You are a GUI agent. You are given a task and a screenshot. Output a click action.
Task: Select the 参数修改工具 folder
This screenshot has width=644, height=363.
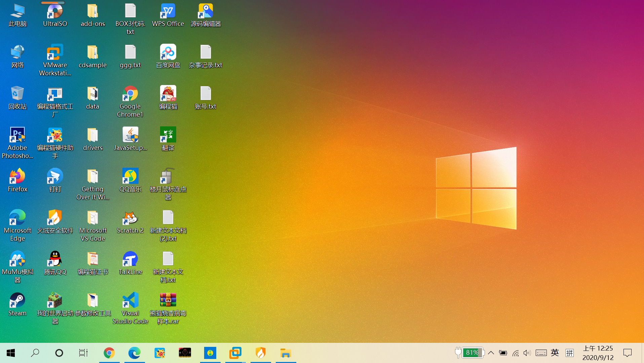pyautogui.click(x=93, y=305)
